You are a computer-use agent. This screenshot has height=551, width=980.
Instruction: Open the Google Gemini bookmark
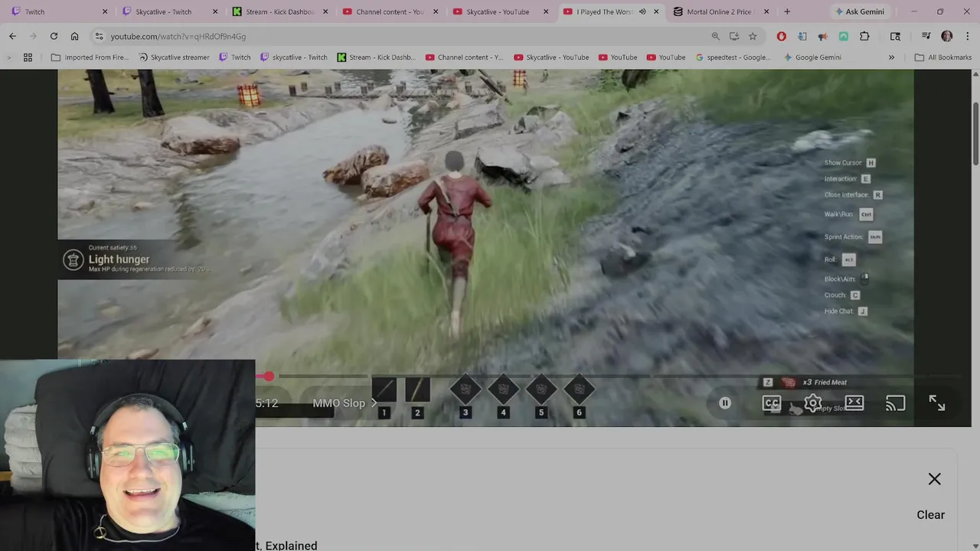click(812, 57)
